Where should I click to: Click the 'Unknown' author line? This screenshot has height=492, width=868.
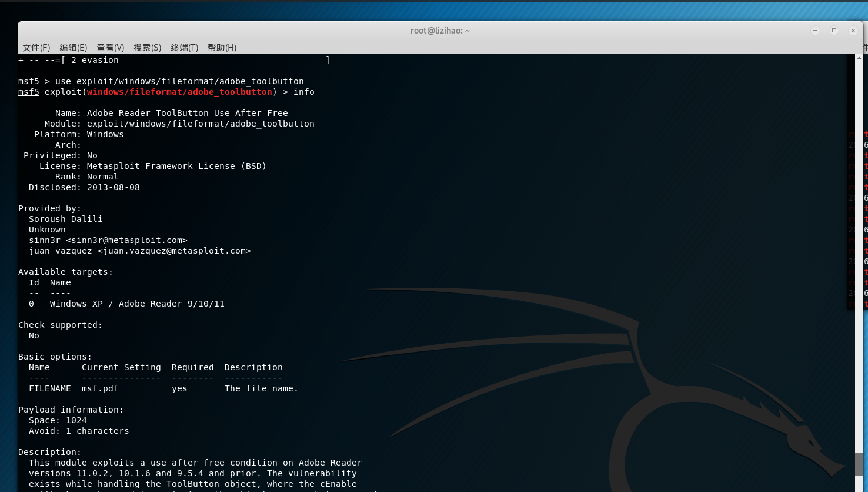pos(47,230)
